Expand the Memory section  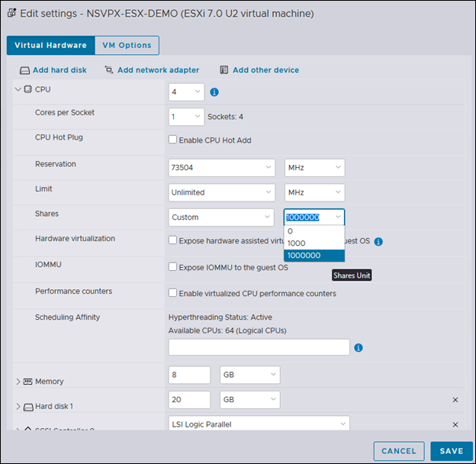[x=18, y=381]
